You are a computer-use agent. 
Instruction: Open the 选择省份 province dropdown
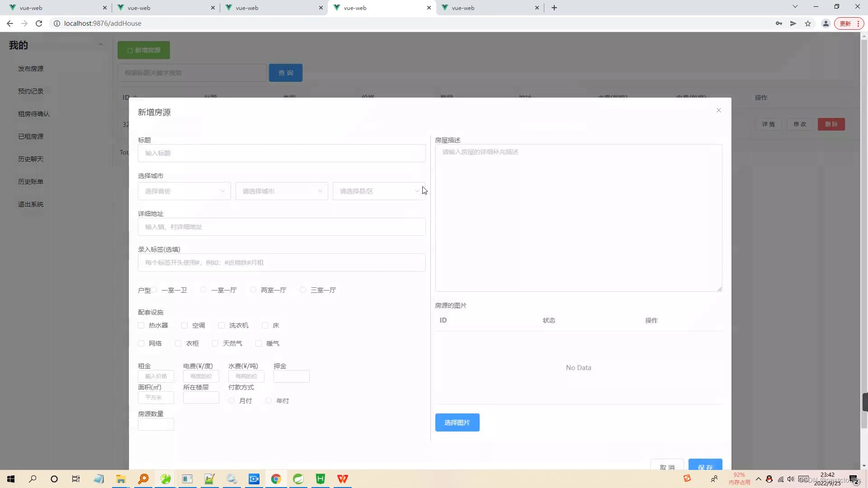tap(184, 191)
